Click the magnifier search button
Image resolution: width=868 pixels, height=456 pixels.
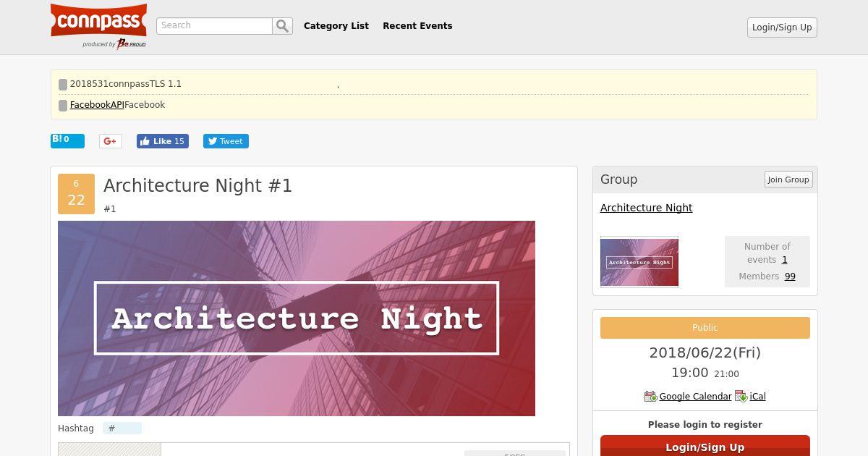click(282, 26)
